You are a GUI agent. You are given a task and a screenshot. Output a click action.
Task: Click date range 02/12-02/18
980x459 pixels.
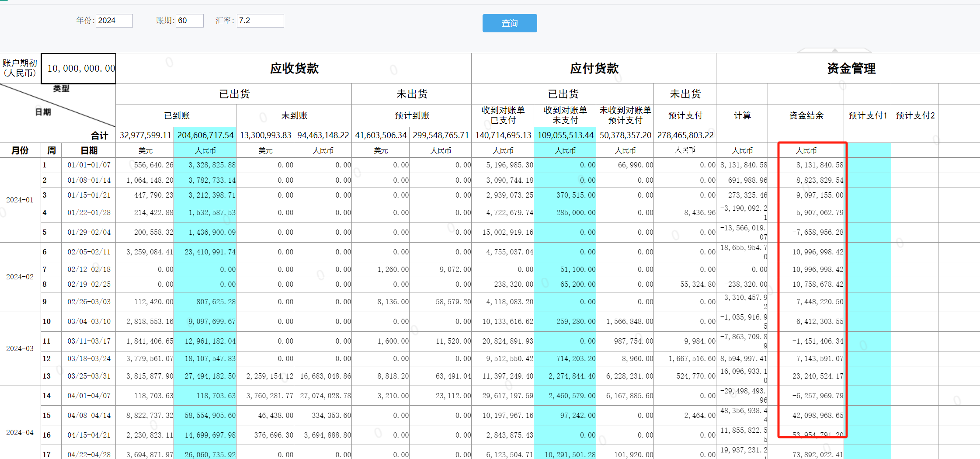point(89,270)
